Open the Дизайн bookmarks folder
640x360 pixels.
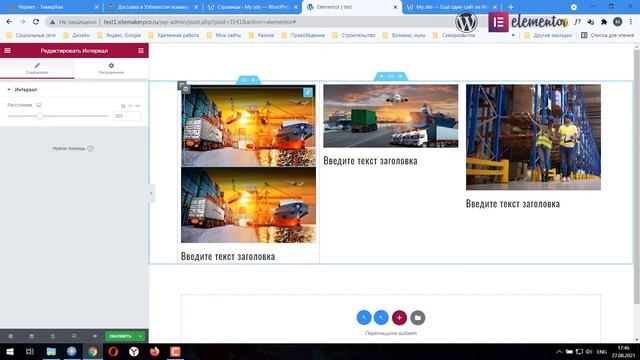click(x=76, y=36)
